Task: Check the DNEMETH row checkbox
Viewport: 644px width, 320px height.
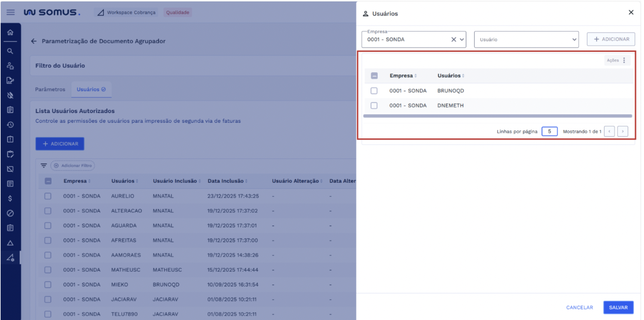Action: (374, 106)
